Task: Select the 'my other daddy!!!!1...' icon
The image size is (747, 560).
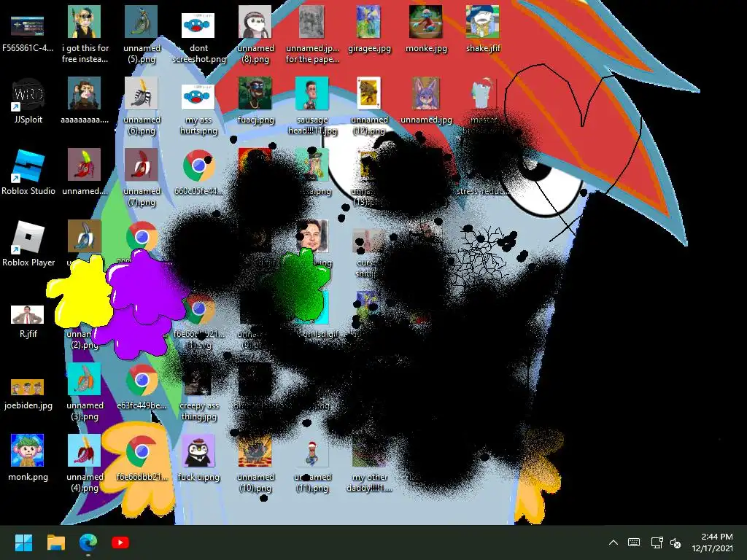Action: click(x=369, y=463)
